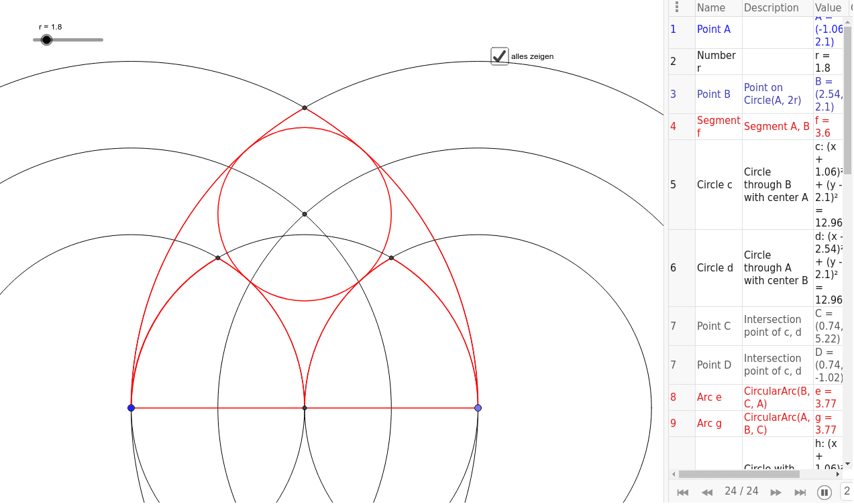The height and width of the screenshot is (504, 854).
Task: Click the playback speed input field
Action: 846,492
